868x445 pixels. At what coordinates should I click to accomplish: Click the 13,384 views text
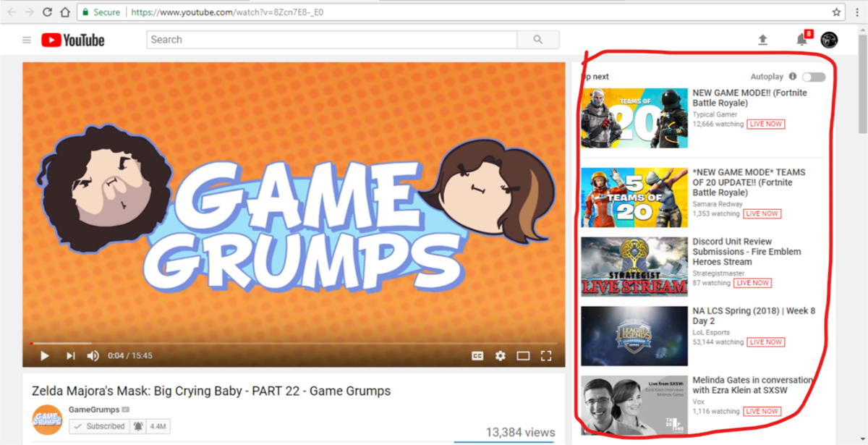[521, 432]
